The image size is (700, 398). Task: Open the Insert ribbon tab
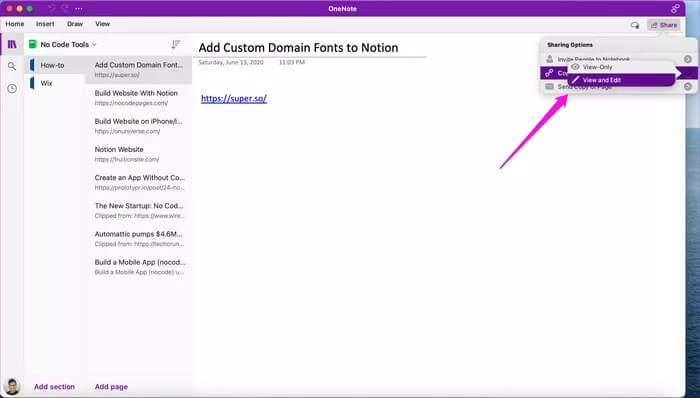click(x=45, y=24)
